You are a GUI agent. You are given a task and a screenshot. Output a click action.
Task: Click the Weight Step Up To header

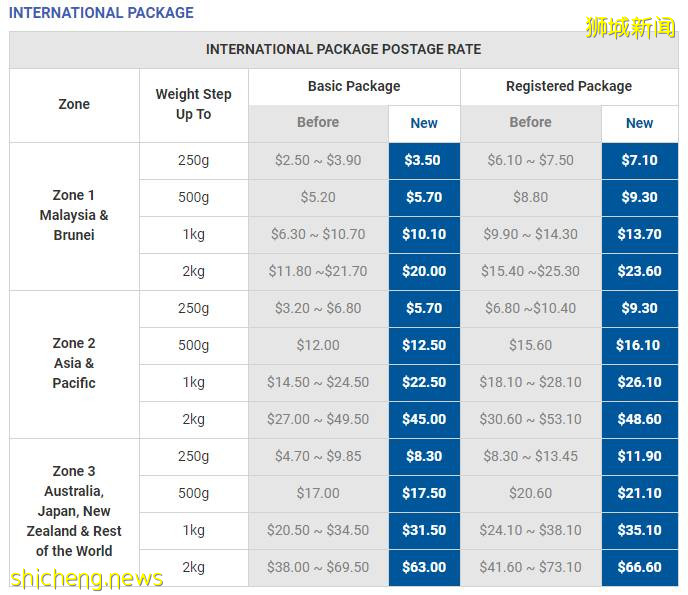click(x=193, y=104)
